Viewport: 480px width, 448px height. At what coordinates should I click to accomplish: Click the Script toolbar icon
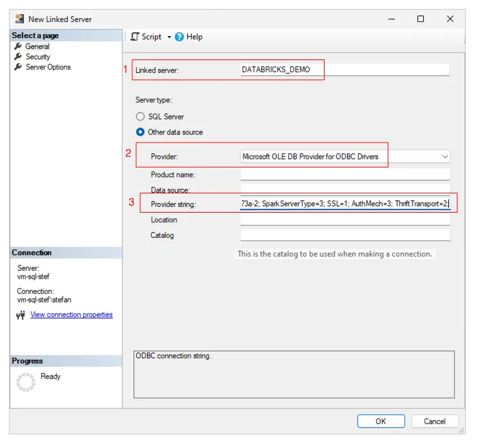[135, 37]
